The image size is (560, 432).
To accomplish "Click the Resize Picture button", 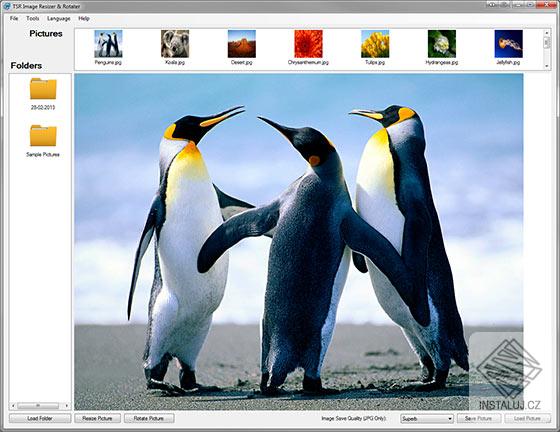I will [97, 418].
